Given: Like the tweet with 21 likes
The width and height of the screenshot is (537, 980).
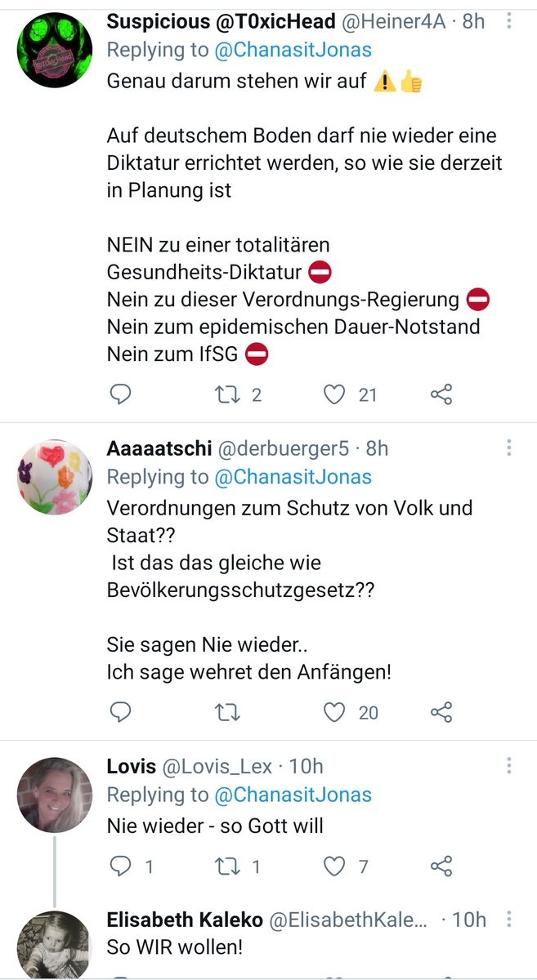Looking at the screenshot, I should [x=334, y=395].
